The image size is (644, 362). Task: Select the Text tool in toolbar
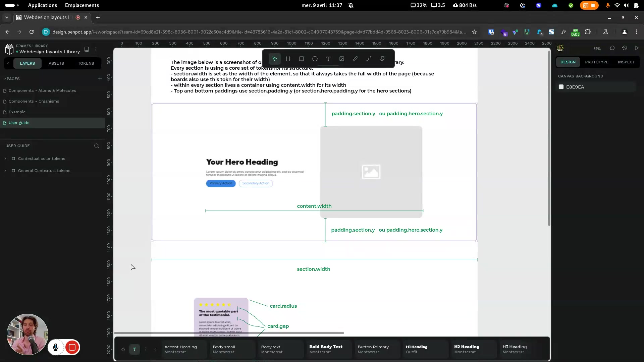coord(328,59)
